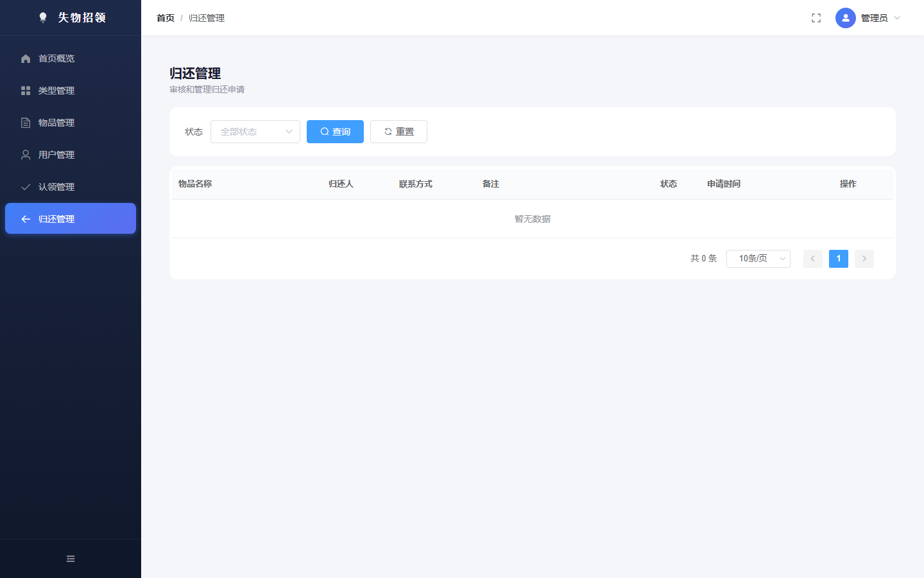Viewport: 924px width, 578px height.
Task: Click the 共 0 条 total count text
Action: pyautogui.click(x=703, y=259)
